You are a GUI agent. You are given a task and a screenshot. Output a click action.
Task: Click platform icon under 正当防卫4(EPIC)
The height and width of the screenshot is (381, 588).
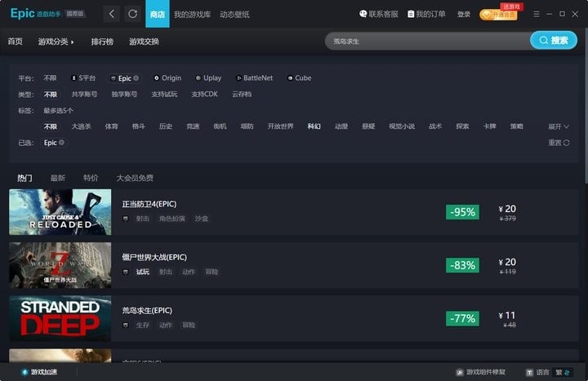point(126,219)
